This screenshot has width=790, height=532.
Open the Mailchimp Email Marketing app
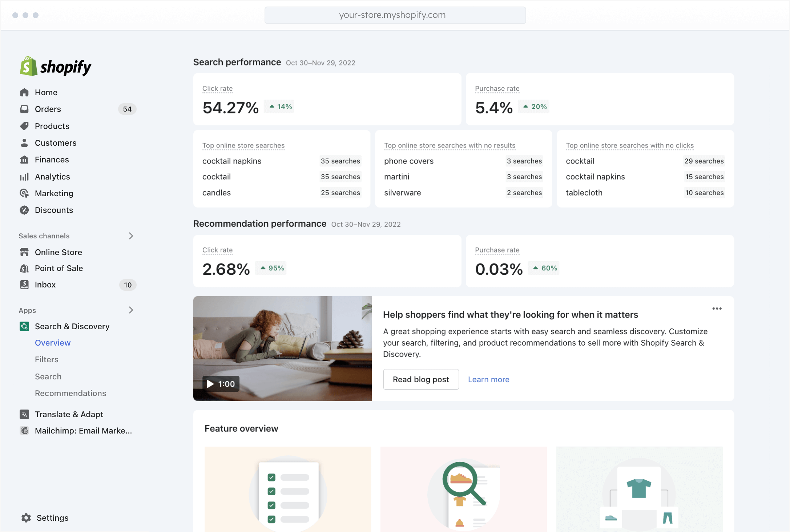(83, 431)
